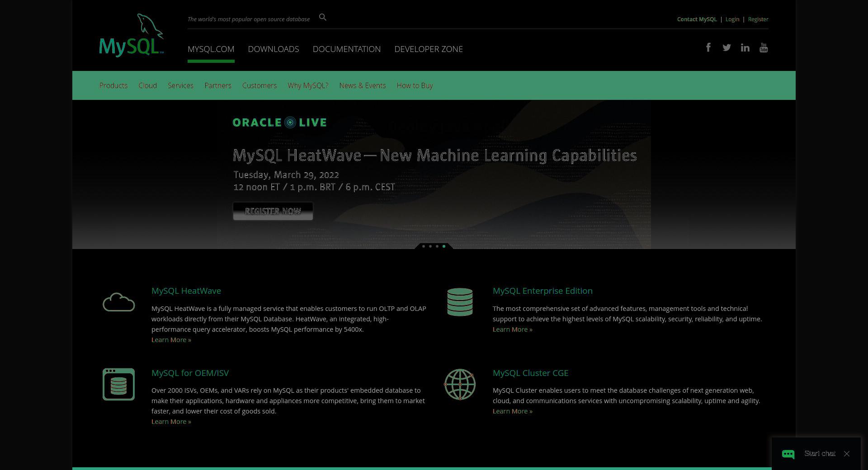Open the Why MySQL? menu item
The image size is (868, 470).
click(x=308, y=85)
